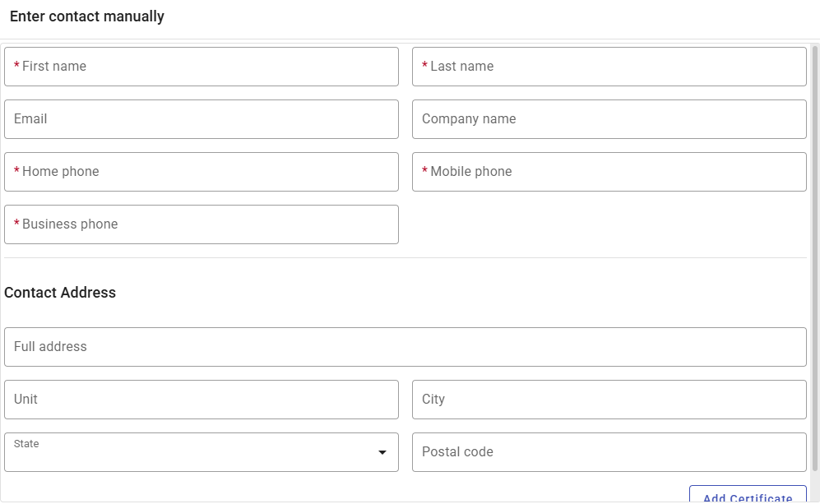820x504 pixels.
Task: Click into the Full address field
Action: point(403,346)
